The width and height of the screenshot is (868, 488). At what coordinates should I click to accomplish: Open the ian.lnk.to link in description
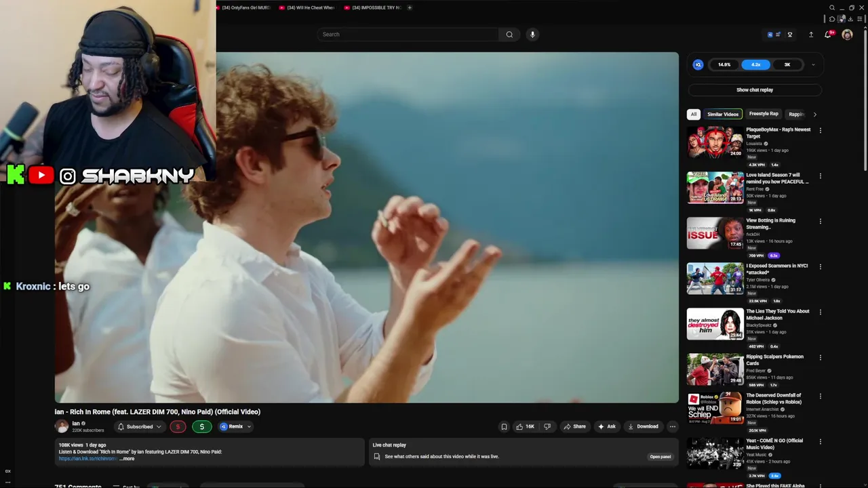coord(87,459)
